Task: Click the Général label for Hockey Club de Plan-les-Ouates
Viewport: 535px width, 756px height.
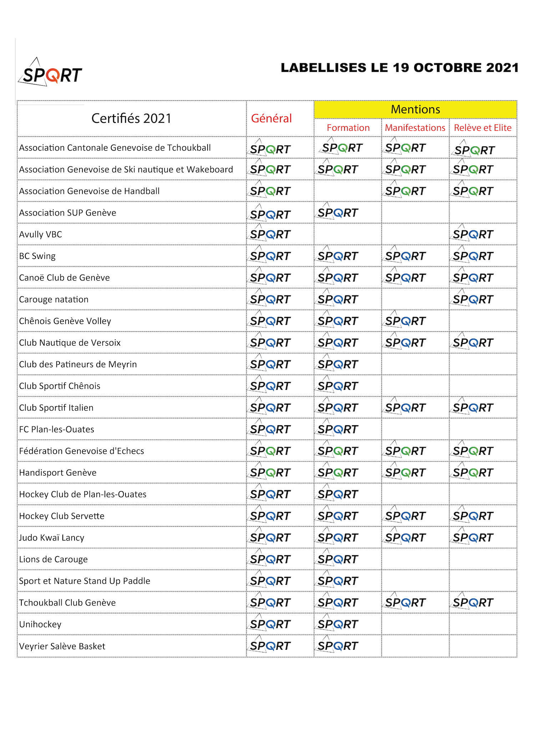Action: tap(269, 492)
